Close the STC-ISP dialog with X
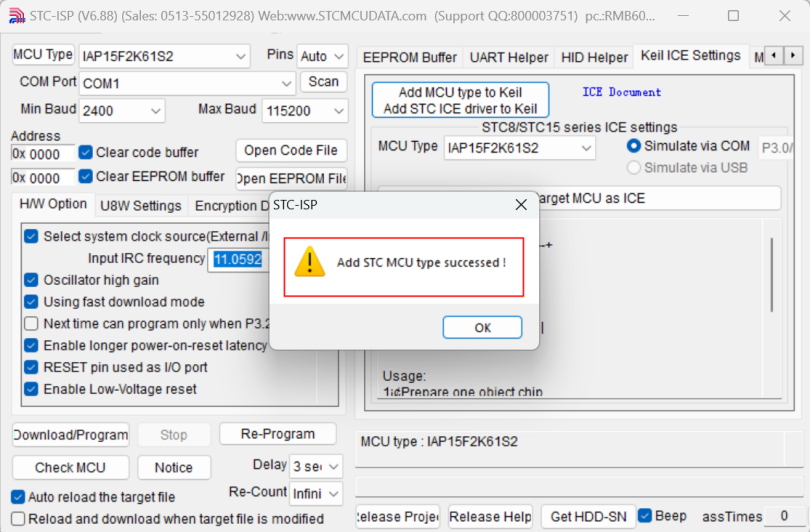 (521, 205)
